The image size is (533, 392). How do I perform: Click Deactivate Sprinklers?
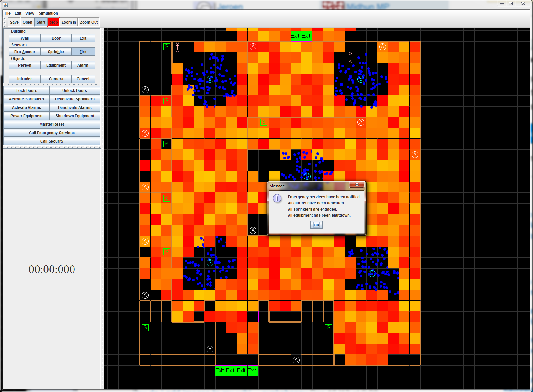pos(75,99)
